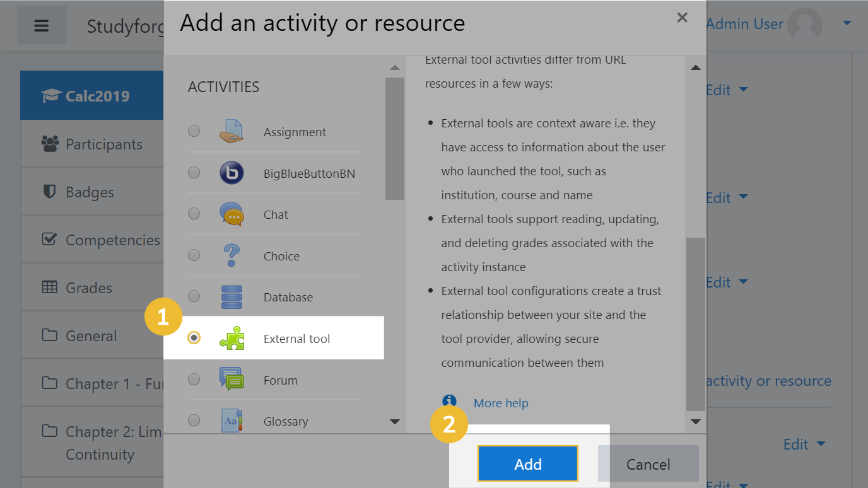Select the Assignment activity icon
The width and height of the screenshot is (868, 488).
pos(231,131)
